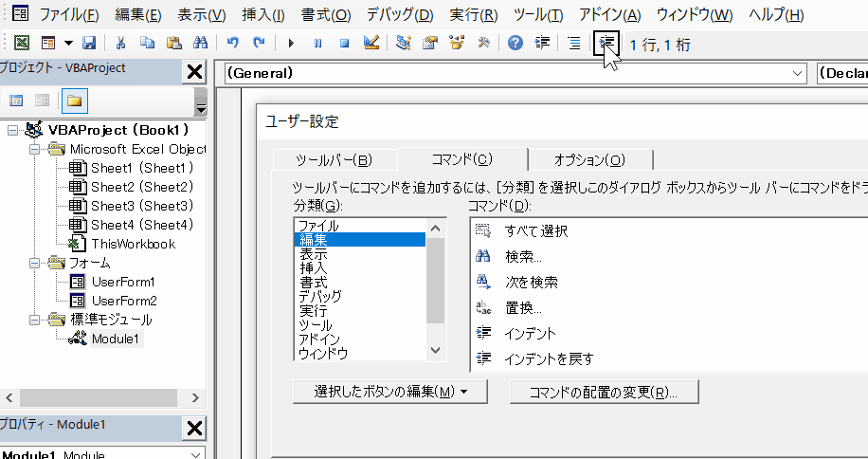
Task: Click indent icon right after the help icon
Action: (x=542, y=43)
